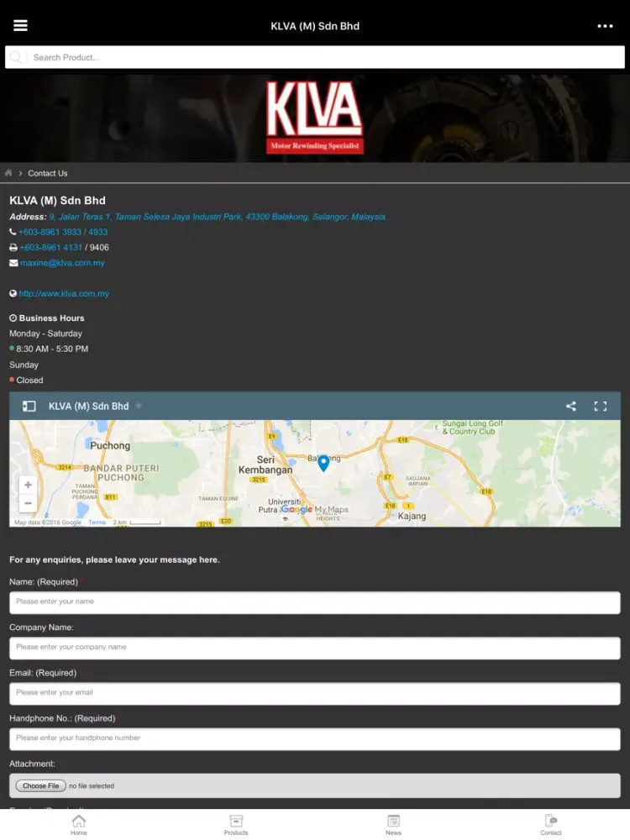Tap the search magnifier icon

15,57
